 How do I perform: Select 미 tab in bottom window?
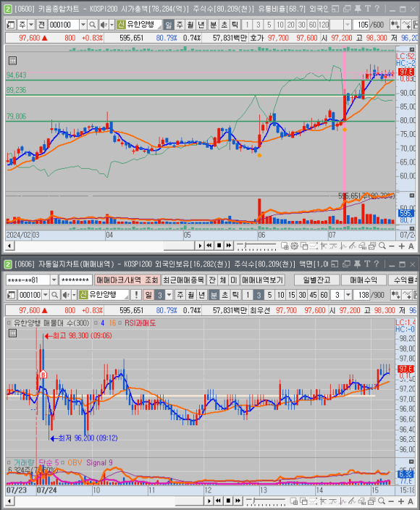233,280
